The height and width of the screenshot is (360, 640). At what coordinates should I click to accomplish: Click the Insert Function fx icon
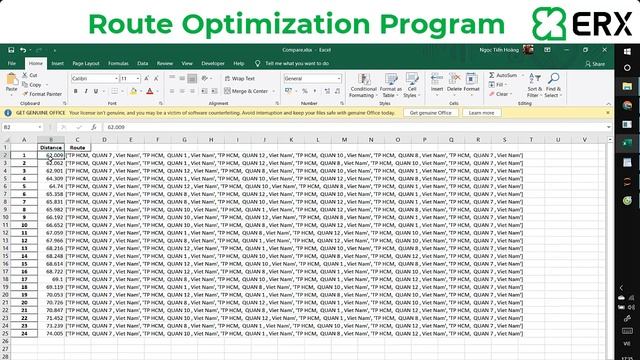point(93,127)
